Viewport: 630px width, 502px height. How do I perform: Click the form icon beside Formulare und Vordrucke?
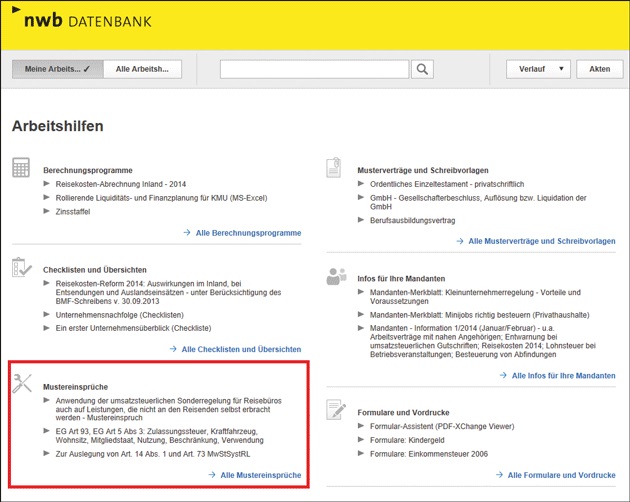click(335, 408)
